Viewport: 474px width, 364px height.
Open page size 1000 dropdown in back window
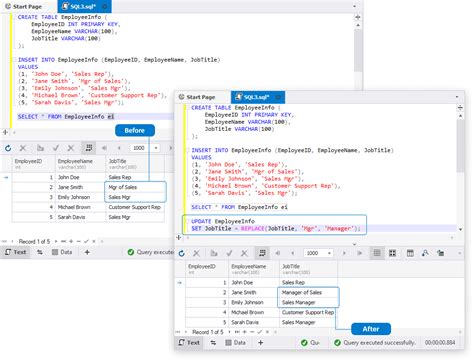coord(156,148)
